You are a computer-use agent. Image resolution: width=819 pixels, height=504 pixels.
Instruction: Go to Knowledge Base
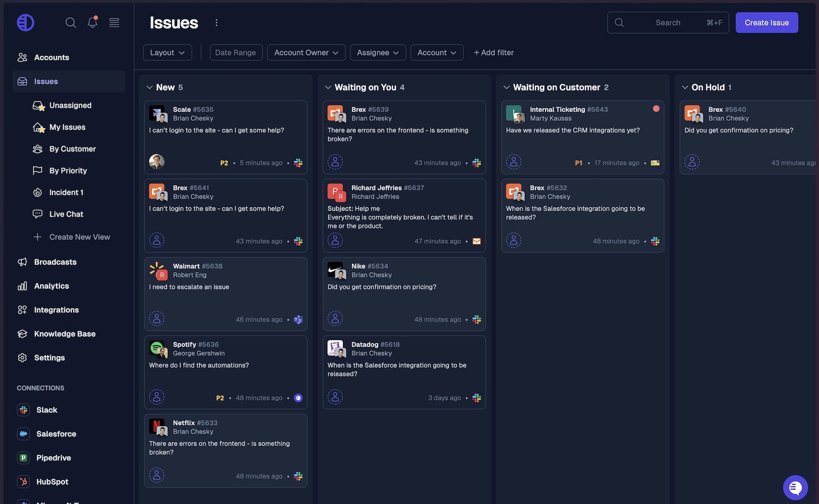coord(65,334)
